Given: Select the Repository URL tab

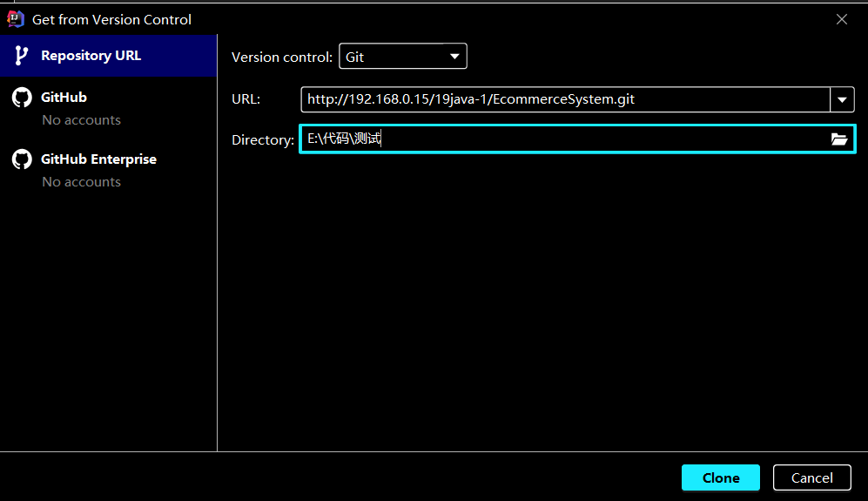Looking at the screenshot, I should tap(108, 56).
